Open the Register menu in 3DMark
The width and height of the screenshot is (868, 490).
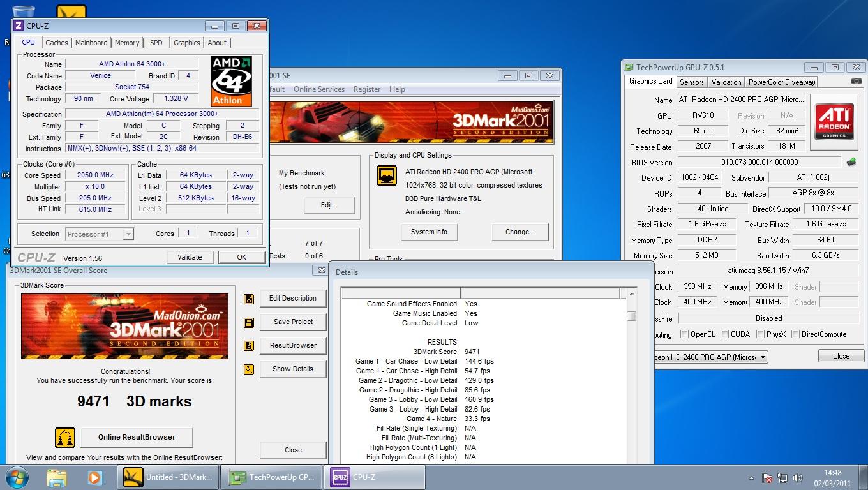coord(367,89)
